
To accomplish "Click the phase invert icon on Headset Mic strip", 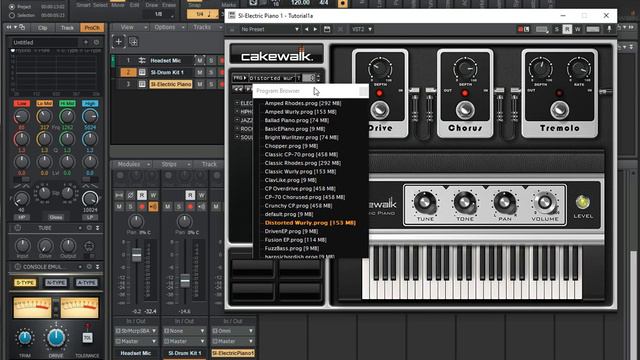I will click(x=130, y=196).
